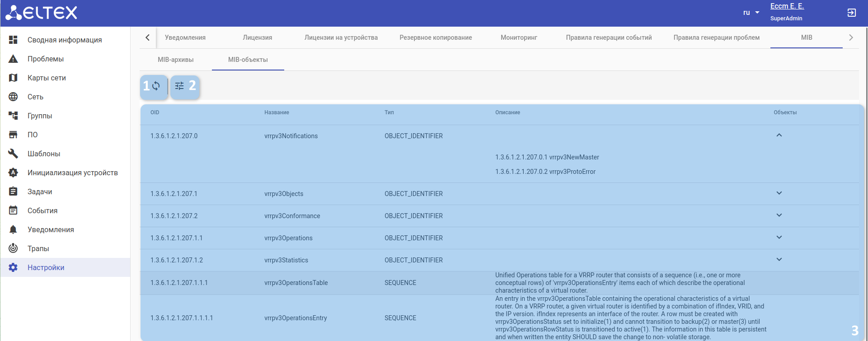Click the icon for Инициализация устройств
This screenshot has height=341, width=868.
(13, 173)
